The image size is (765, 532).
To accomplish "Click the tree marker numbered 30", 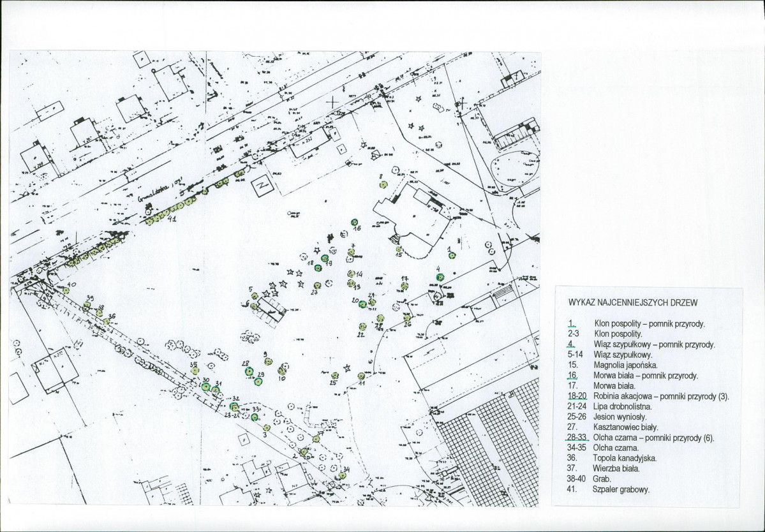I will [x=205, y=387].
